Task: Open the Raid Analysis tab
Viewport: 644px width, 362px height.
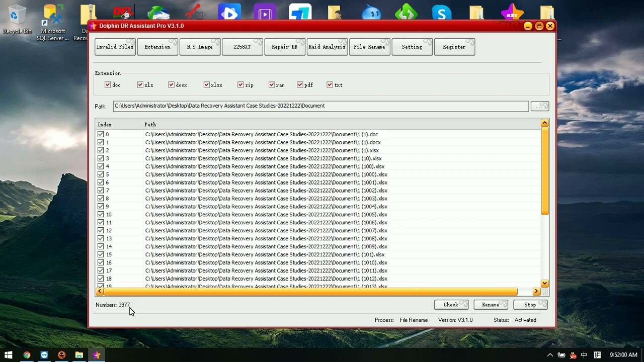Action: pos(327,47)
